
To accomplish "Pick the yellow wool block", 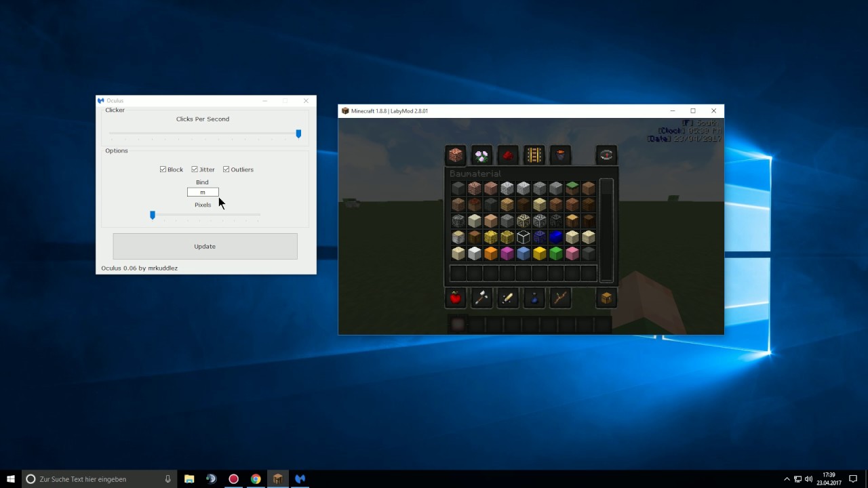I will tap(540, 253).
